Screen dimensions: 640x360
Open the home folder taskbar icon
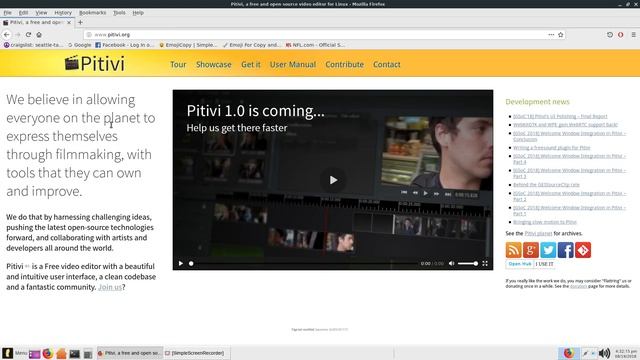[61, 353]
